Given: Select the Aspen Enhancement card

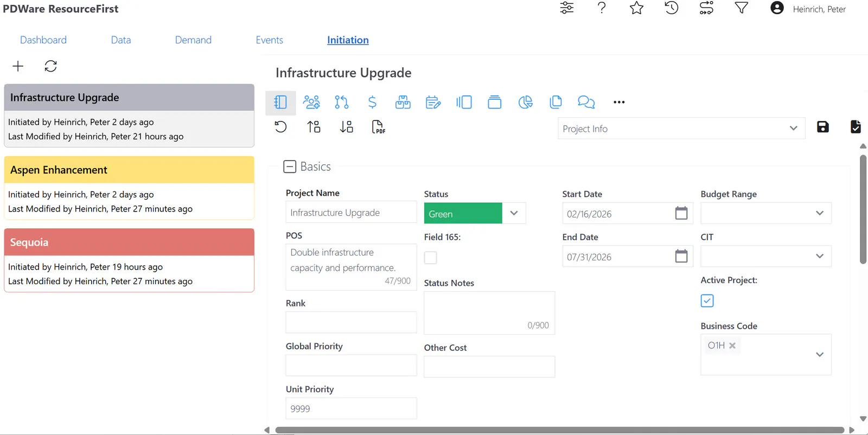Looking at the screenshot, I should (x=129, y=188).
